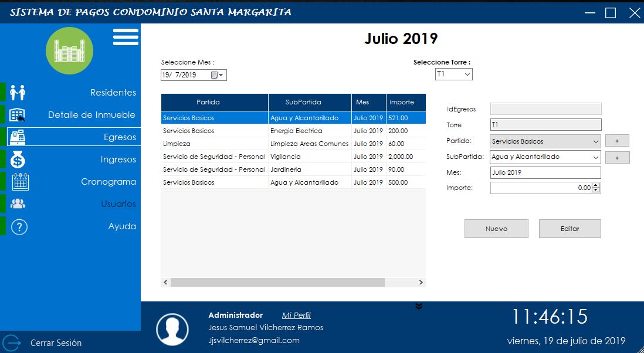Open the Partida combo box
This screenshot has width=644, height=353.
(595, 141)
